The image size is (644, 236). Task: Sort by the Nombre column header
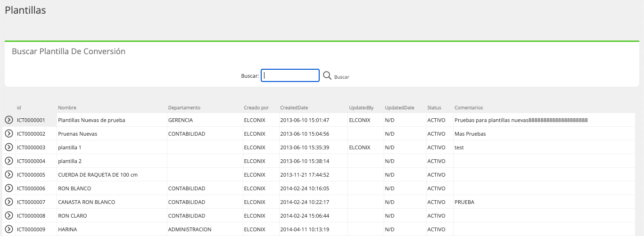point(67,108)
